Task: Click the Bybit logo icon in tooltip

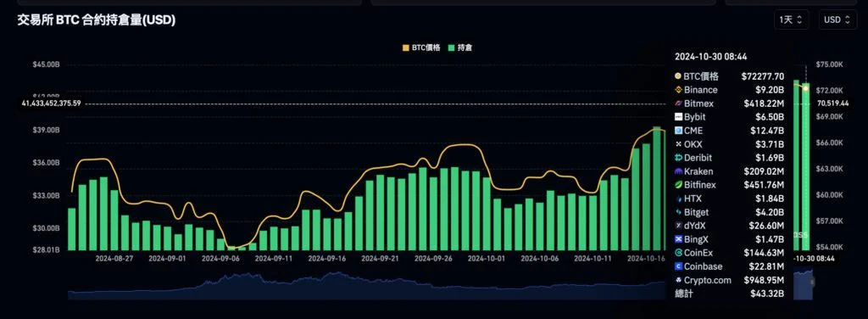Action: click(x=678, y=117)
